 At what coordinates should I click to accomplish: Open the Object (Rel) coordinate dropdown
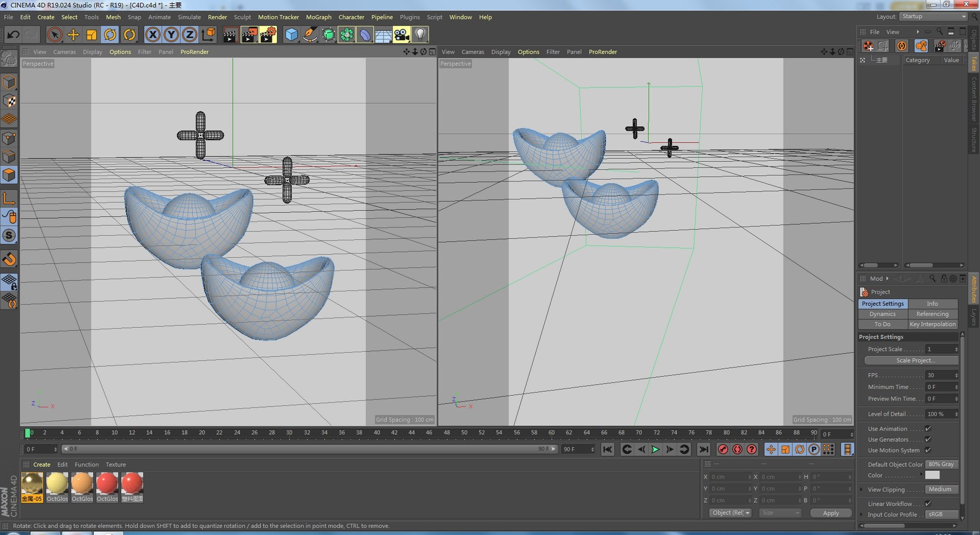pyautogui.click(x=730, y=513)
